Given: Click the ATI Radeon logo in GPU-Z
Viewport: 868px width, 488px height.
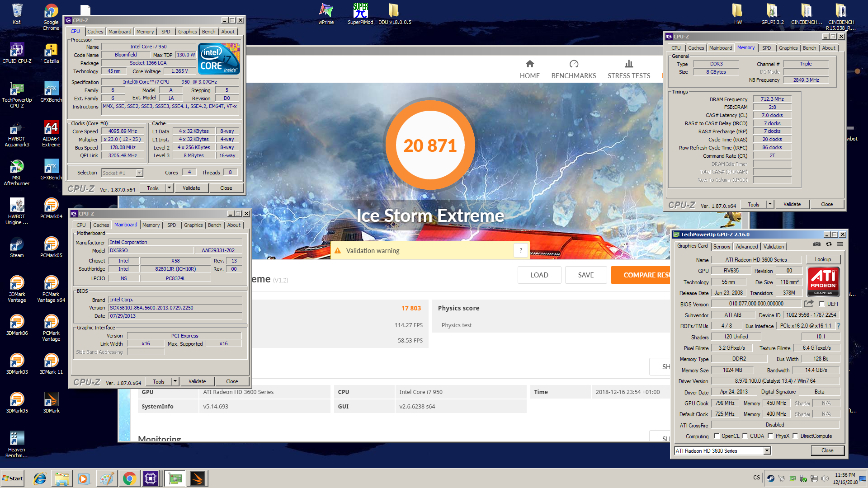Looking at the screenshot, I should [823, 281].
